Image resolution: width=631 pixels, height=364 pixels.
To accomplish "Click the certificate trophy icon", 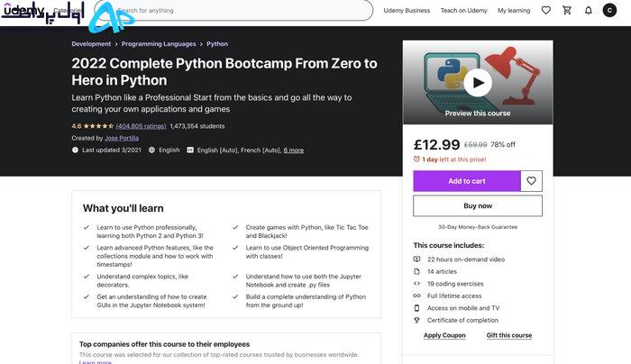I will point(416,320).
